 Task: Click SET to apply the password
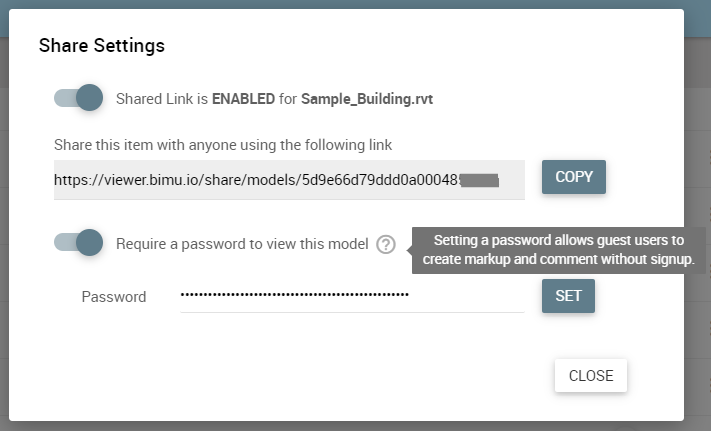click(568, 296)
